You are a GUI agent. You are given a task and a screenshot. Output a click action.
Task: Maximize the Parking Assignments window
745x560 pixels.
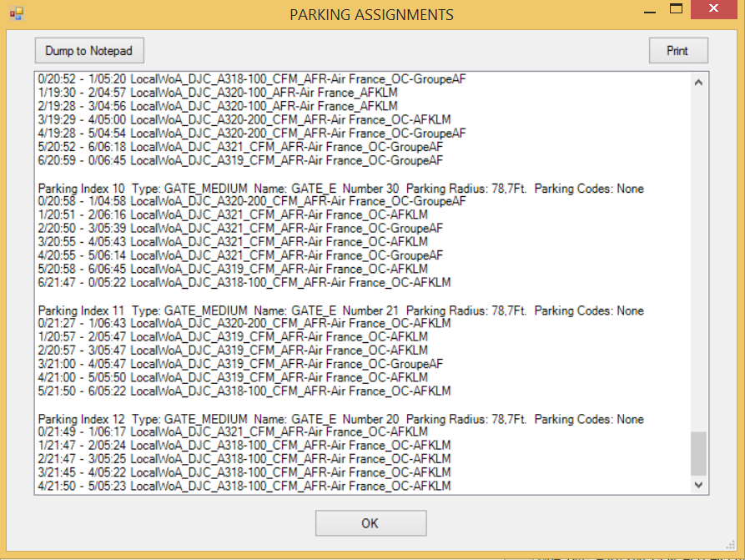click(676, 9)
